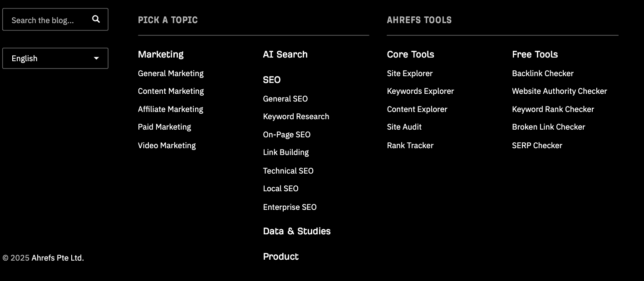644x281 pixels.
Task: Open the Video Marketing section
Action: click(x=167, y=145)
